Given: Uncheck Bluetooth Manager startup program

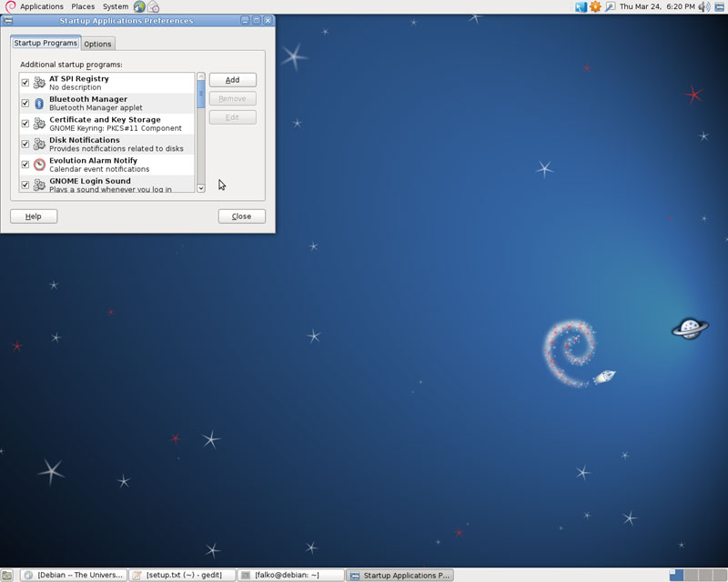Looking at the screenshot, I should pos(25,103).
